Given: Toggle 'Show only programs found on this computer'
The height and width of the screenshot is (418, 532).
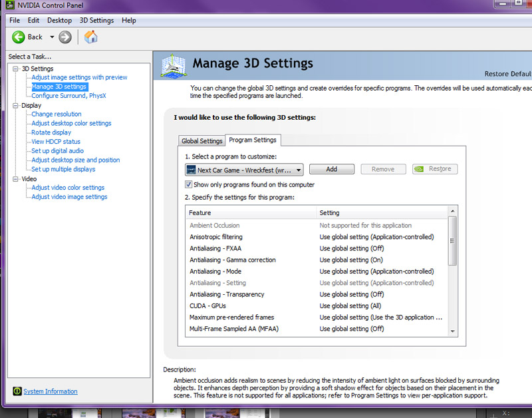Looking at the screenshot, I should click(188, 184).
